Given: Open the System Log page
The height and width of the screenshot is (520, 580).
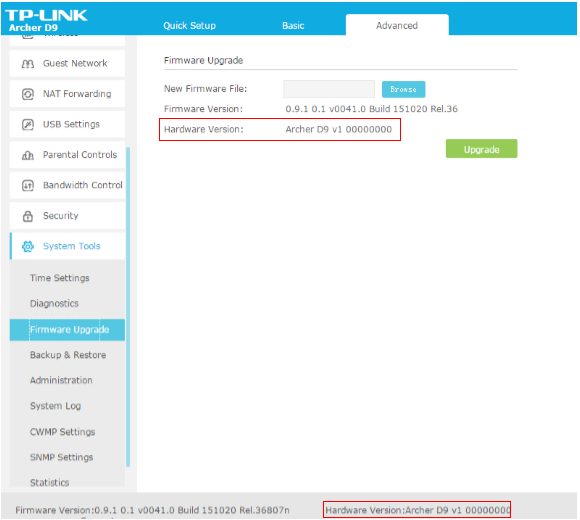Looking at the screenshot, I should 55,406.
